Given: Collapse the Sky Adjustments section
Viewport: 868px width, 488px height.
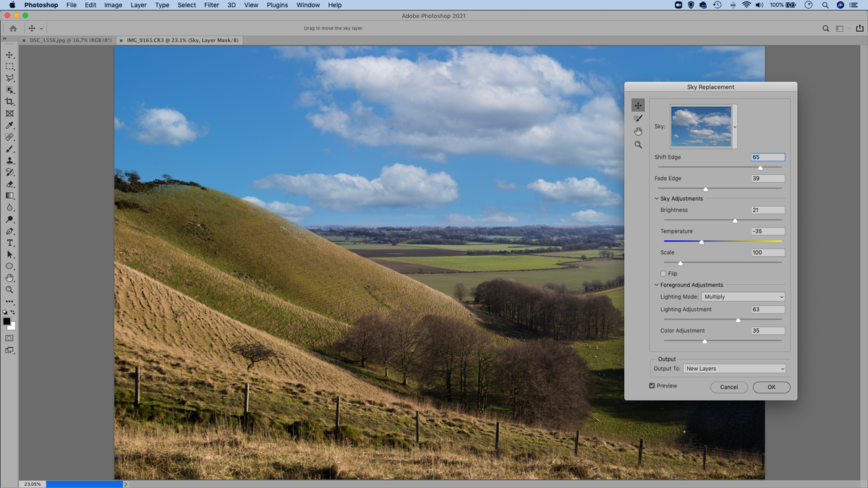Looking at the screenshot, I should click(656, 198).
